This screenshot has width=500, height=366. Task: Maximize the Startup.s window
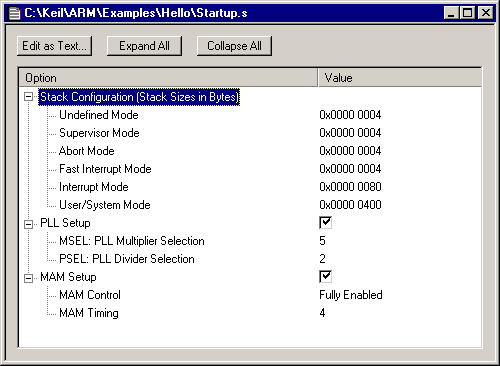pos(467,13)
